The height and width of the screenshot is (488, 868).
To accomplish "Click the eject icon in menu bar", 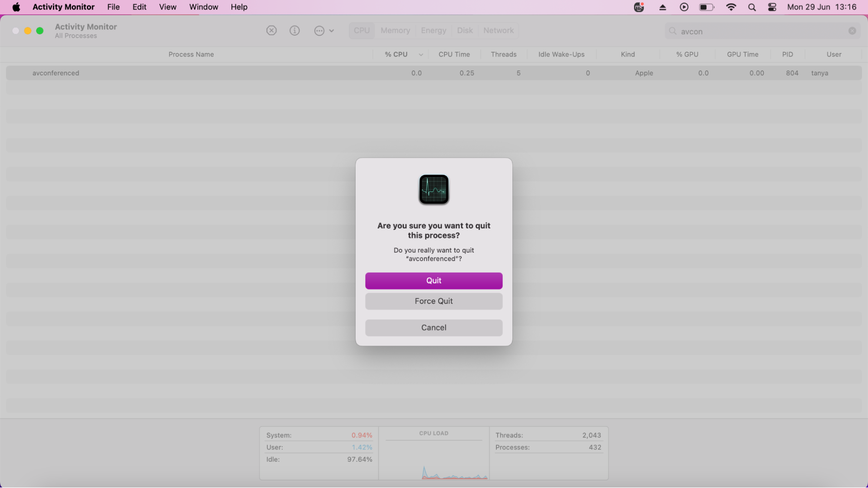I will click(x=663, y=7).
